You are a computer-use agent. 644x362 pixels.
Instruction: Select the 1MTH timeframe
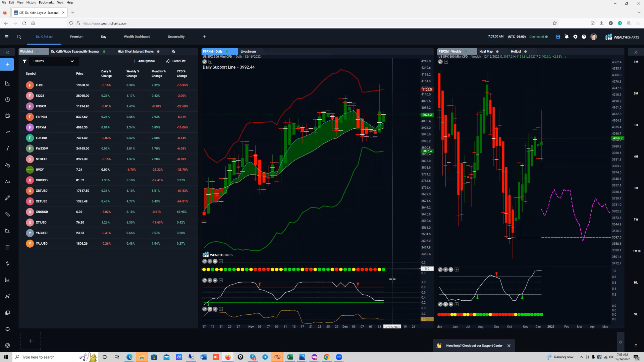coord(637,251)
